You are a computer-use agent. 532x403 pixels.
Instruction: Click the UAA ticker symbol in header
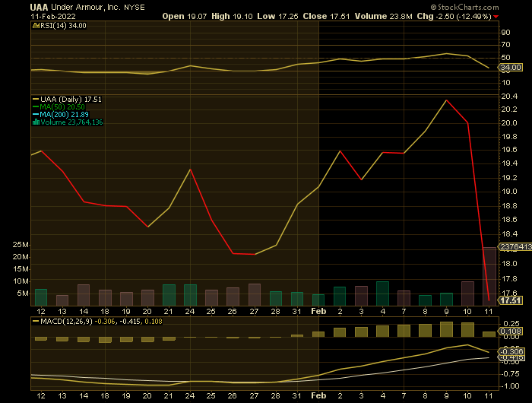[39, 7]
